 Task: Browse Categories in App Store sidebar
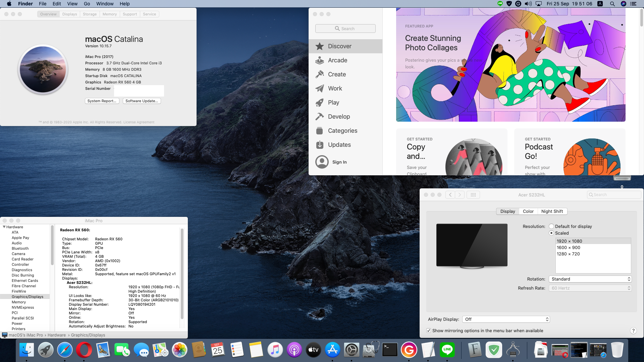tap(345, 131)
